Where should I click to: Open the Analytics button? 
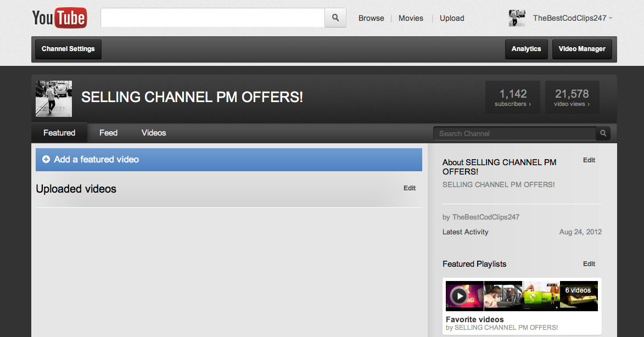pos(526,49)
